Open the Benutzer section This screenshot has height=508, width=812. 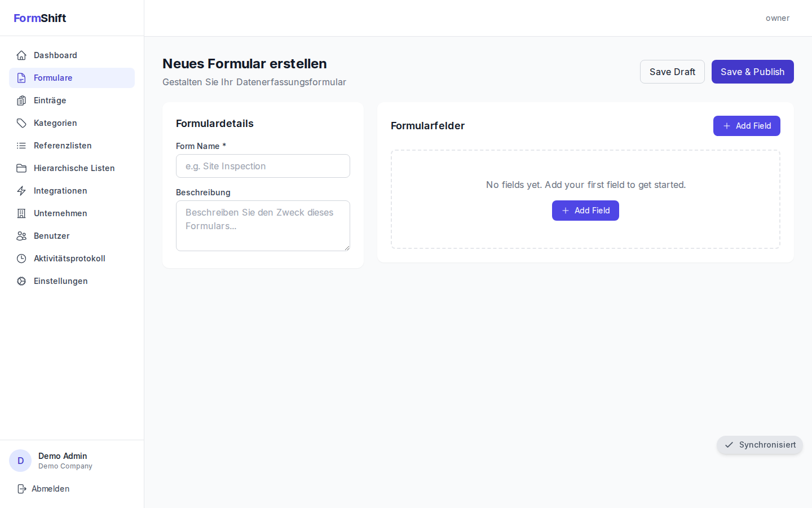pos(51,235)
